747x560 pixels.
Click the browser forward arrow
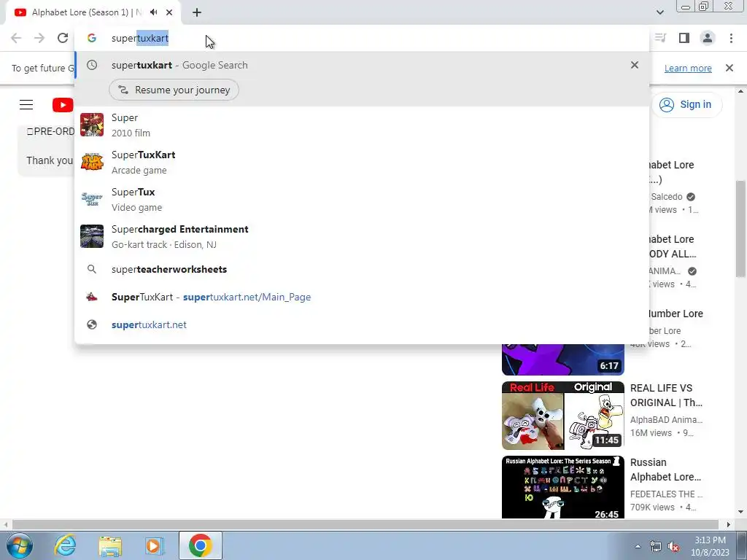pos(39,38)
